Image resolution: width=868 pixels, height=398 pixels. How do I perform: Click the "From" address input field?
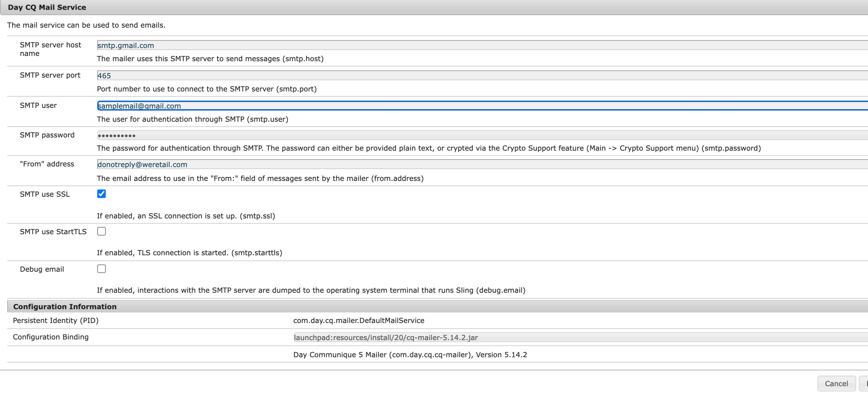(x=472, y=164)
